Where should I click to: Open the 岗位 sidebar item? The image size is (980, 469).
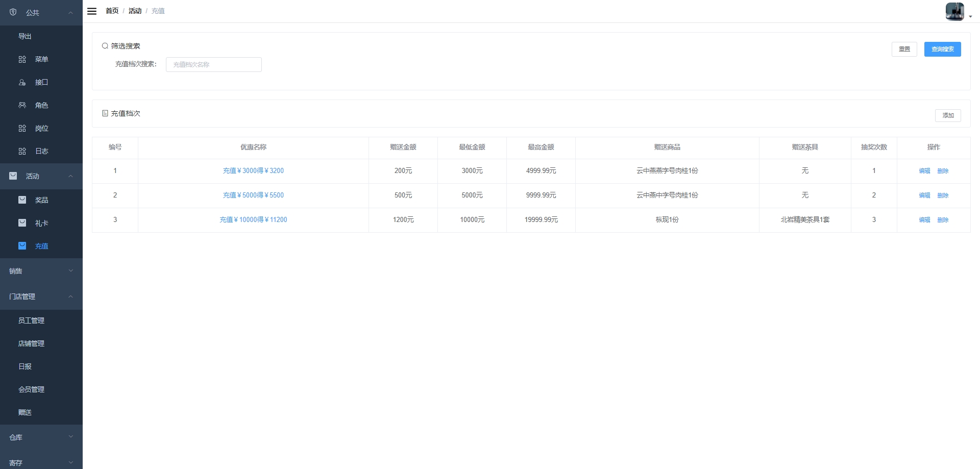point(41,128)
